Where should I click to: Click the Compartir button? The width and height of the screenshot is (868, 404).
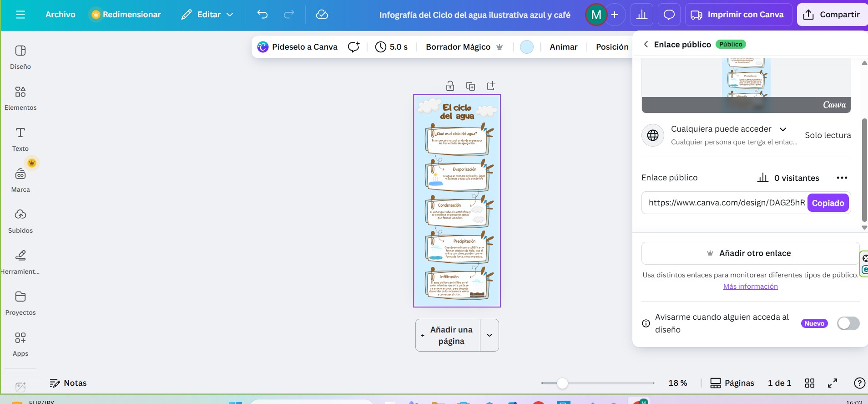[x=832, y=15]
